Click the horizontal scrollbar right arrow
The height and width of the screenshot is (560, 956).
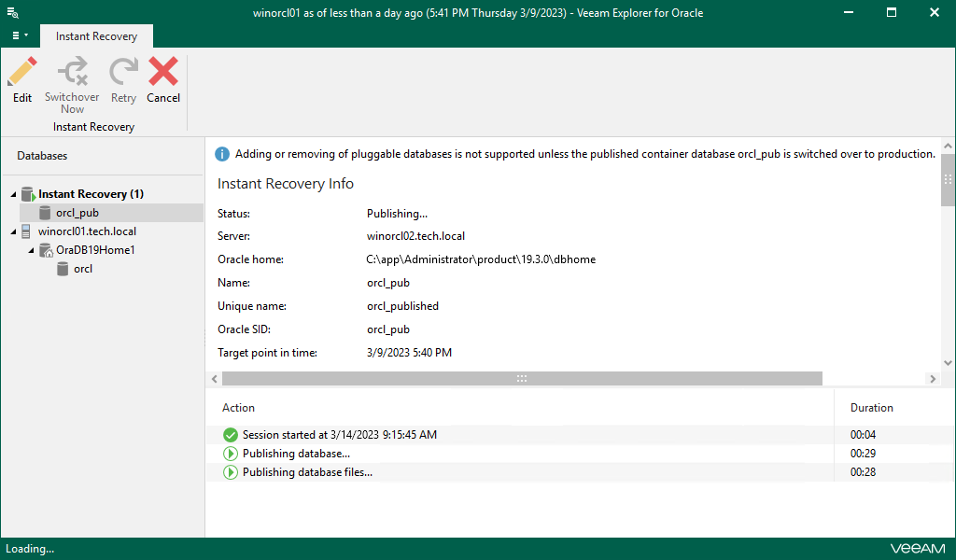(x=933, y=379)
